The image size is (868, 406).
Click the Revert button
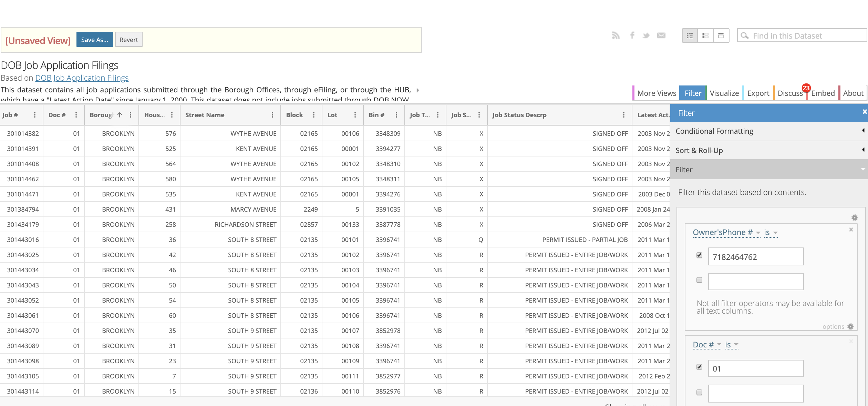(x=128, y=40)
